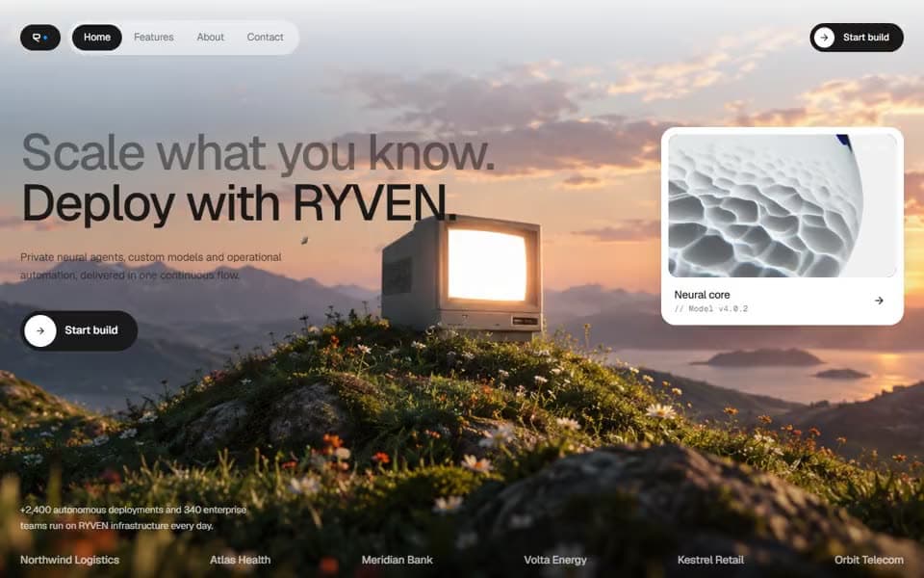Click the RYVEN logo icon

[40, 38]
